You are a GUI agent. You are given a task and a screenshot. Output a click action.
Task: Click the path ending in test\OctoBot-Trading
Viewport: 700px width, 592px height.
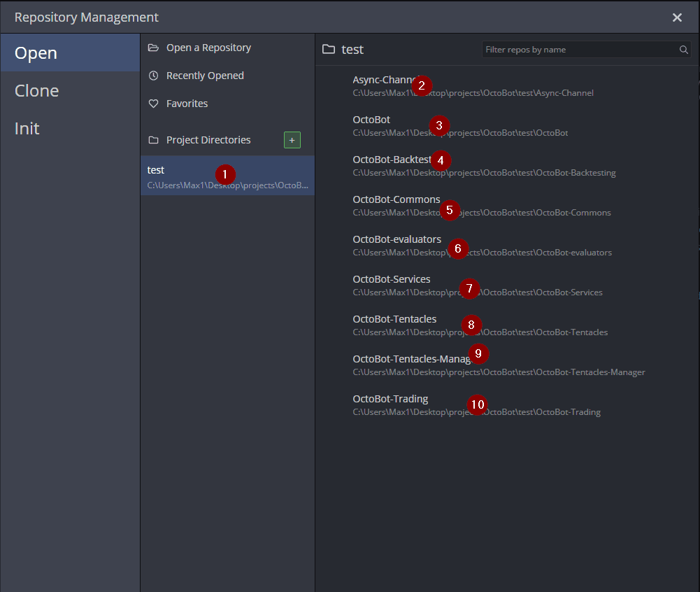coord(477,412)
